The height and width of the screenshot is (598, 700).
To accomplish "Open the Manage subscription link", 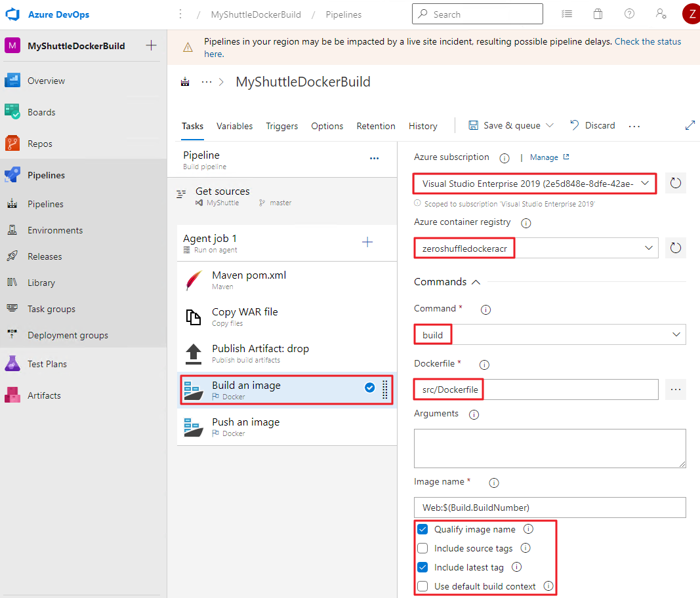I will click(x=550, y=157).
